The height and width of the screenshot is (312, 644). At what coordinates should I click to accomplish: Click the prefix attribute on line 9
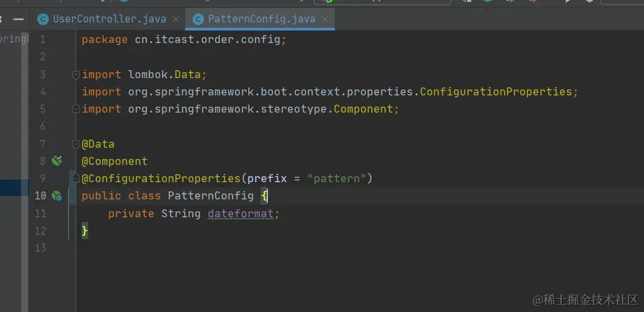267,179
